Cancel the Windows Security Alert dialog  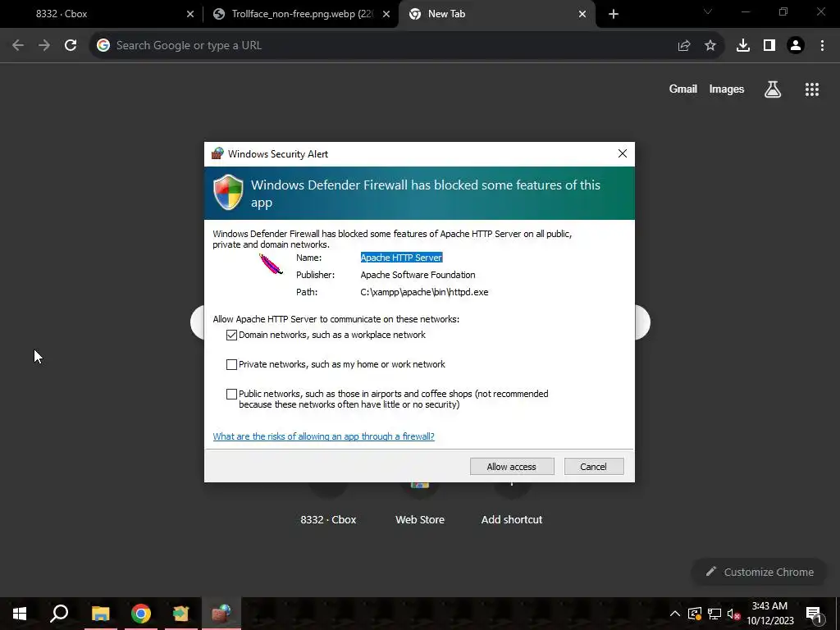[x=594, y=467]
